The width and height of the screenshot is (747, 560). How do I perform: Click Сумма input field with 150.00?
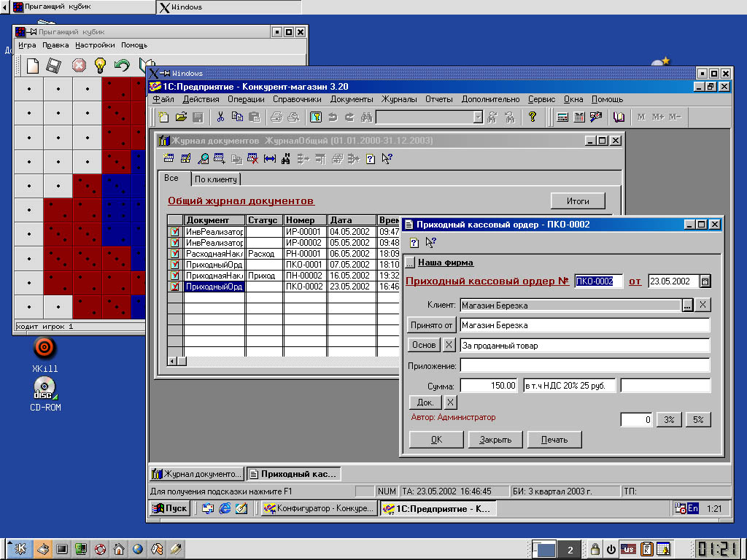(489, 385)
